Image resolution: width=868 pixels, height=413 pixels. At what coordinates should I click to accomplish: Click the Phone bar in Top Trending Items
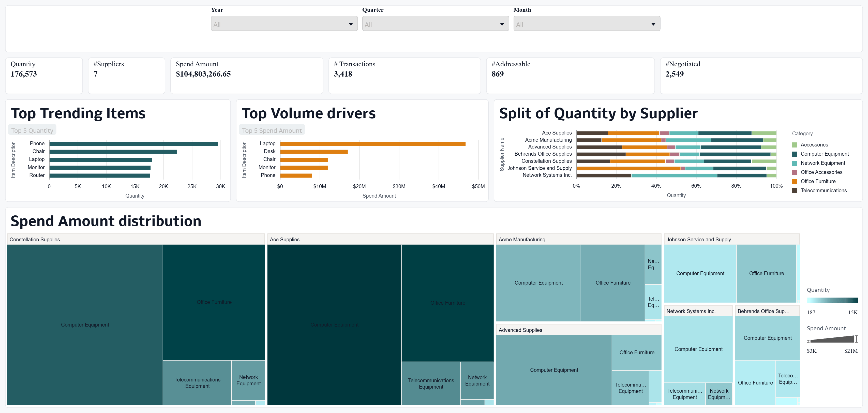point(133,144)
